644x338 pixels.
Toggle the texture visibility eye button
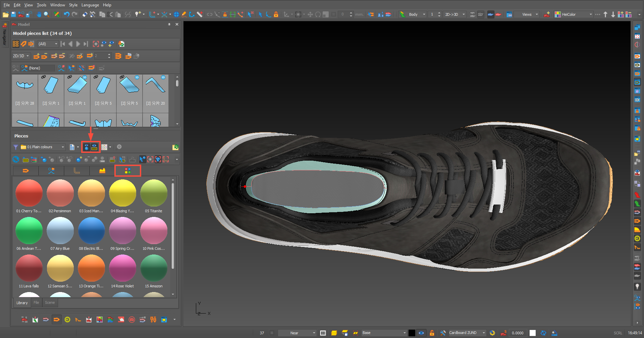95,147
